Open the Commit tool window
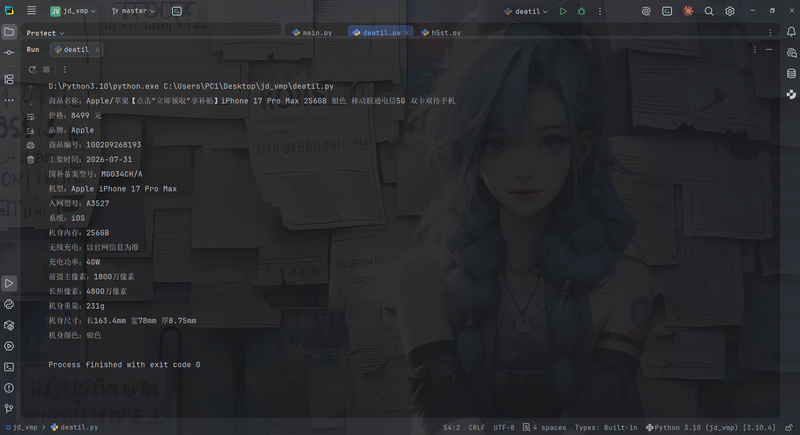 [9, 53]
